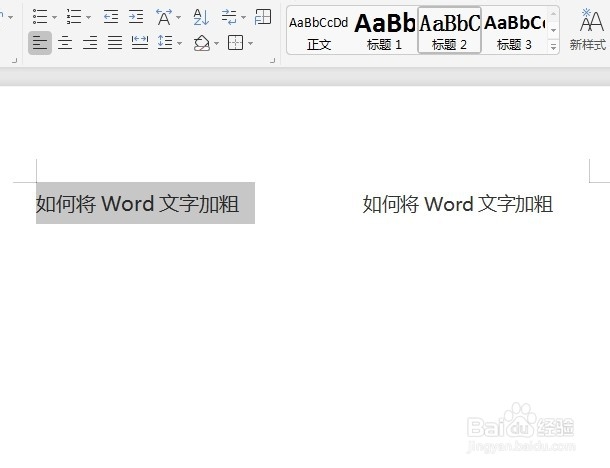Apply the 正文 body style
The height and width of the screenshot is (468, 610).
[x=319, y=30]
